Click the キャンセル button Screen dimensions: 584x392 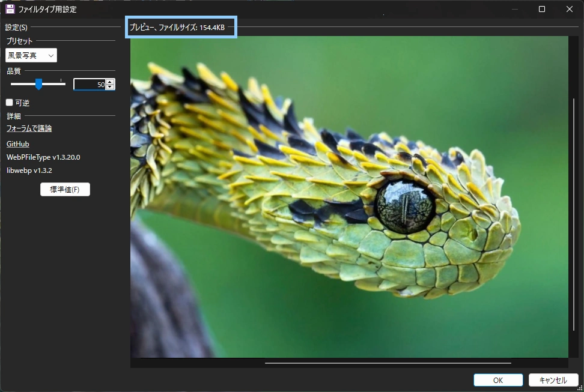[553, 380]
